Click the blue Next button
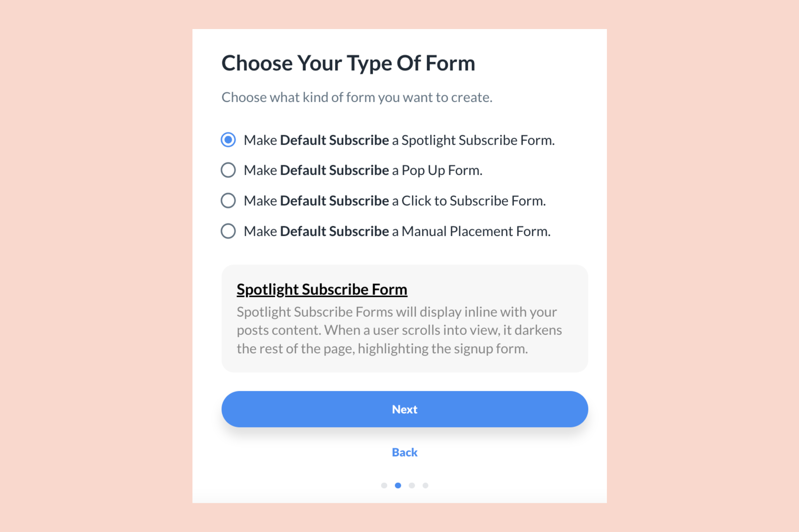The image size is (799, 532). [x=405, y=409]
